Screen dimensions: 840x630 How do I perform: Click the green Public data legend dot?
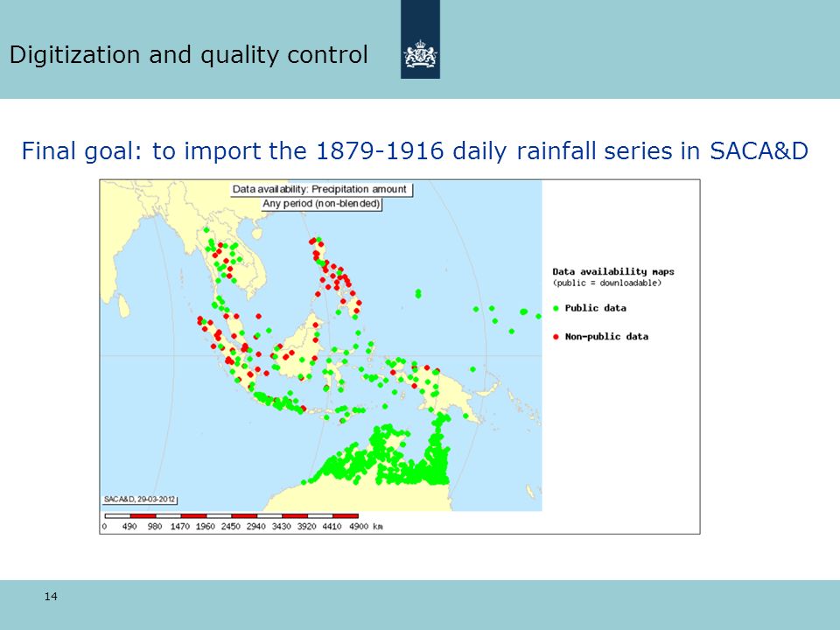(556, 309)
